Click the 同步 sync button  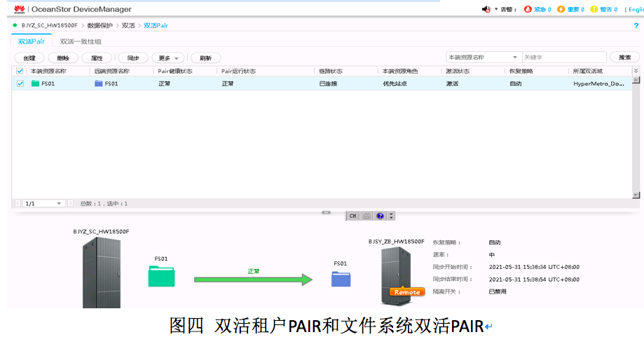(x=133, y=58)
